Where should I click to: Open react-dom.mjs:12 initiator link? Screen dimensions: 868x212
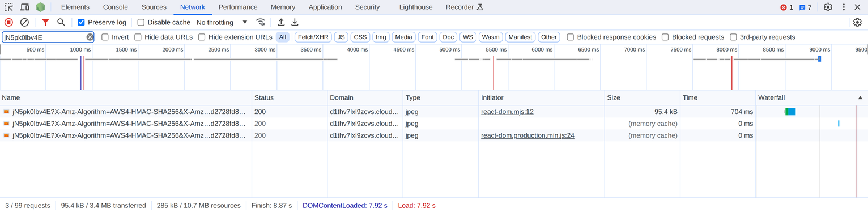point(507,112)
